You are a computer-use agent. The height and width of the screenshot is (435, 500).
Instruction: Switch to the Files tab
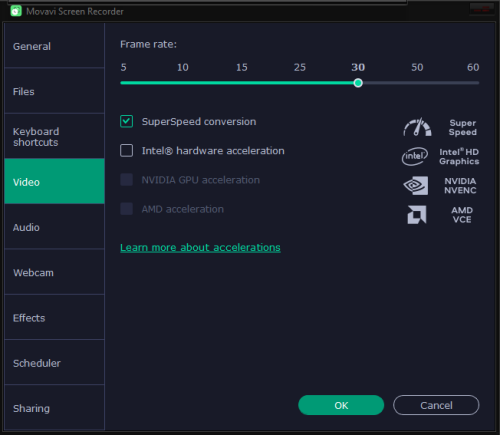click(x=55, y=91)
